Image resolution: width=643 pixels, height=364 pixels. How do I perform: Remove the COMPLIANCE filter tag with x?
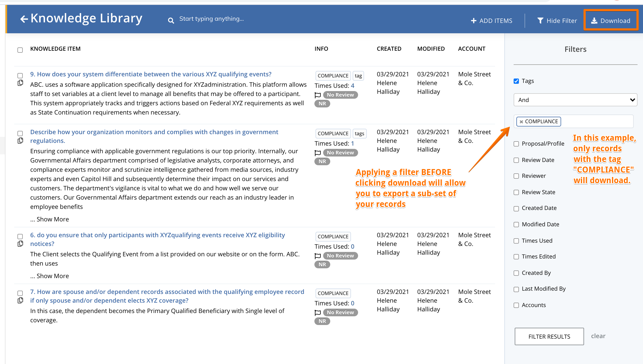(x=521, y=122)
